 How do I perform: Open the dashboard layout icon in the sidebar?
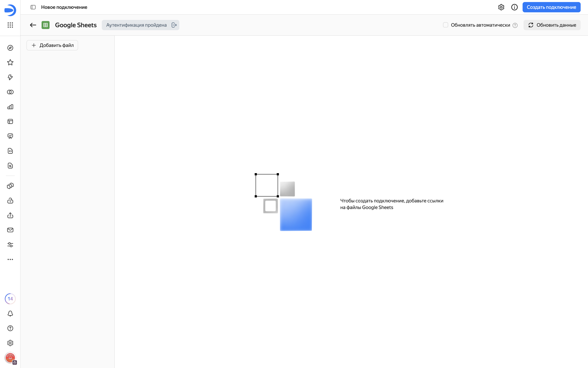tap(10, 121)
